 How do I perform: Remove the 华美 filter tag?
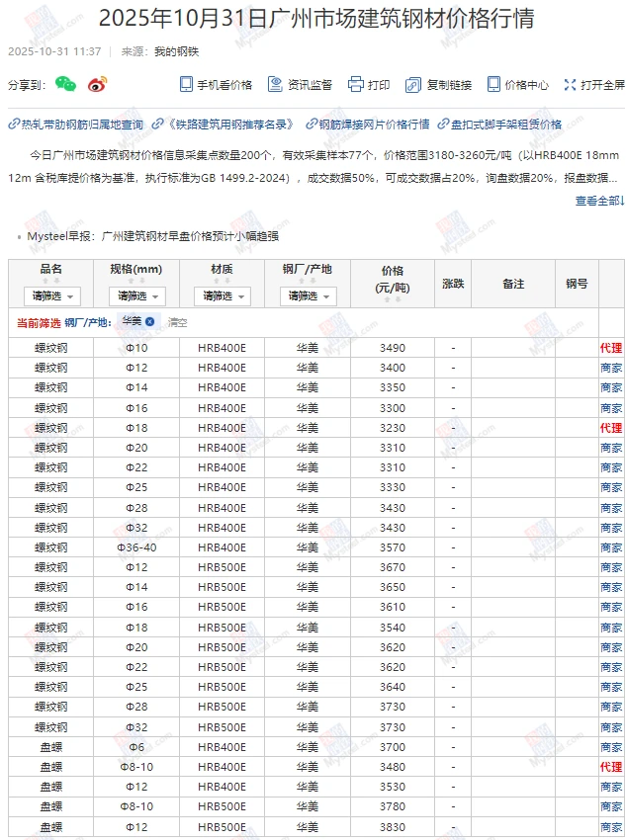[x=150, y=321]
